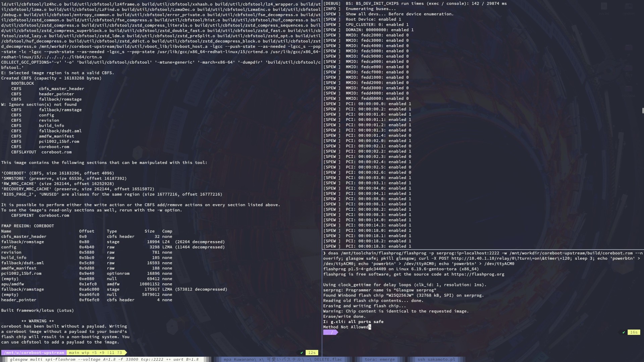Click the 16s command duration badge
The image size is (644, 362).
coord(634,333)
